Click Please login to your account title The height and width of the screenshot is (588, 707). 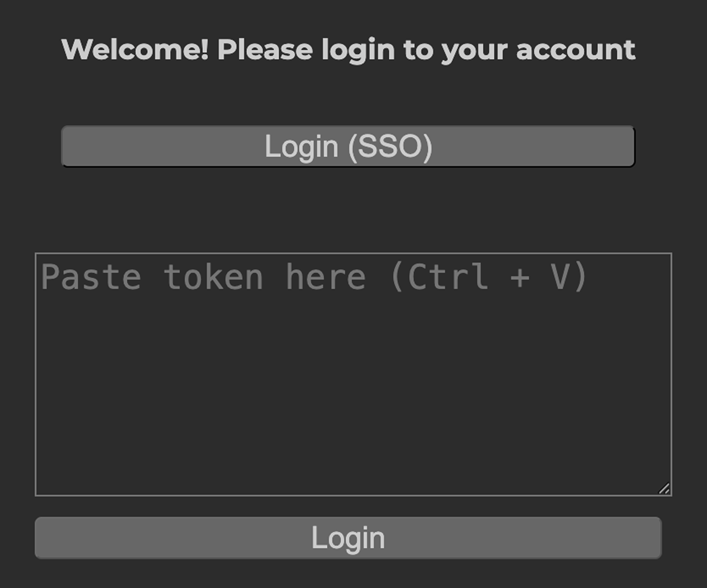point(348,49)
